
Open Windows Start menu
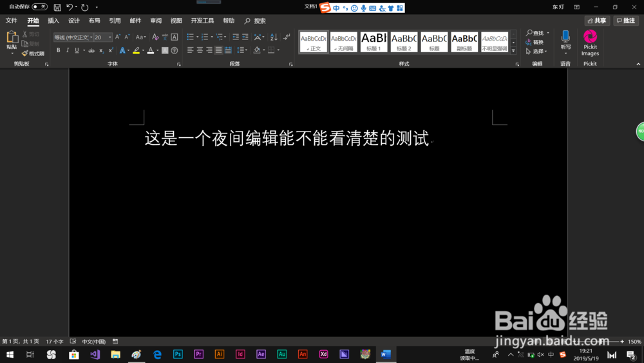(10, 354)
